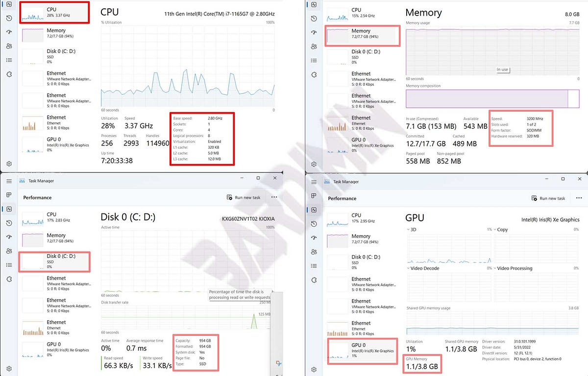The width and height of the screenshot is (588, 376).
Task: Open Services icon in Disk 0 window sidebar
Action: click(9, 279)
